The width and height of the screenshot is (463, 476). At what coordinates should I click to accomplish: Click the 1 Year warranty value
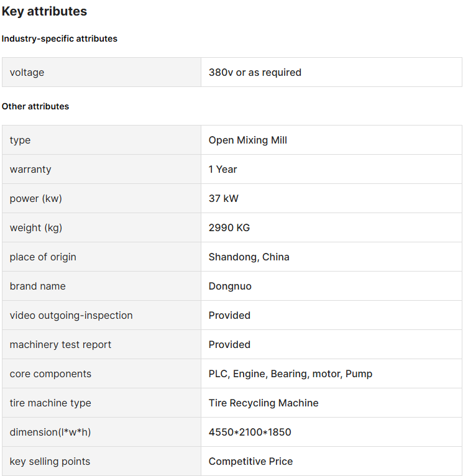coord(222,170)
